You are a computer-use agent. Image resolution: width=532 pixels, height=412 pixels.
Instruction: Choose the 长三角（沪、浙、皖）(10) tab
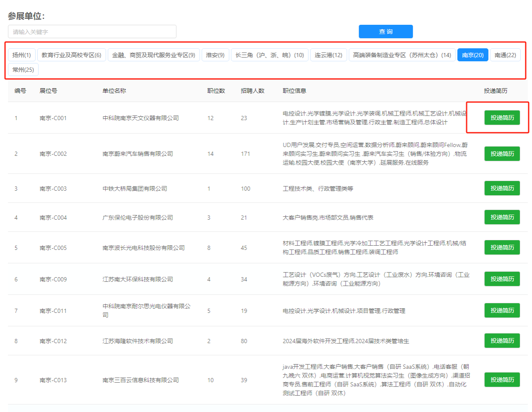point(270,55)
